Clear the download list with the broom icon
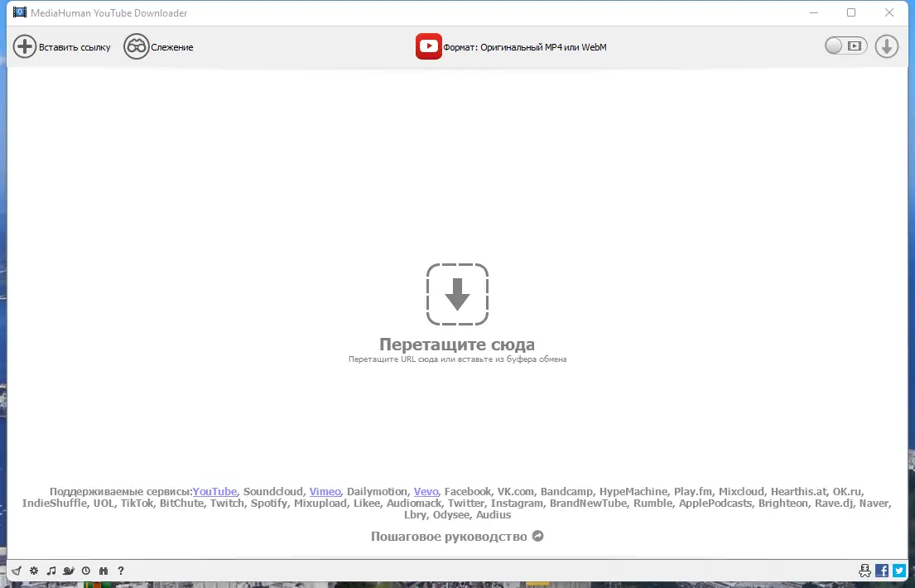This screenshot has width=915, height=588. pyautogui.click(x=17, y=571)
